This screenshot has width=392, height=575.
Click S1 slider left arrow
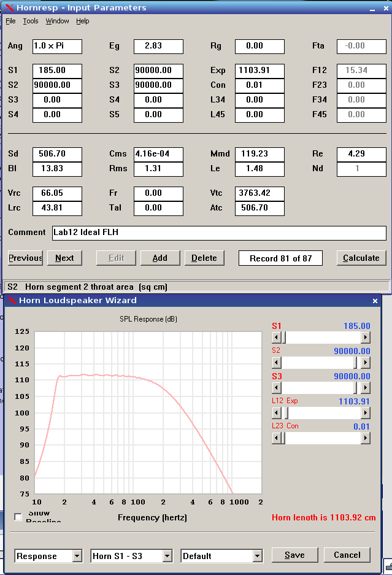[x=277, y=337]
